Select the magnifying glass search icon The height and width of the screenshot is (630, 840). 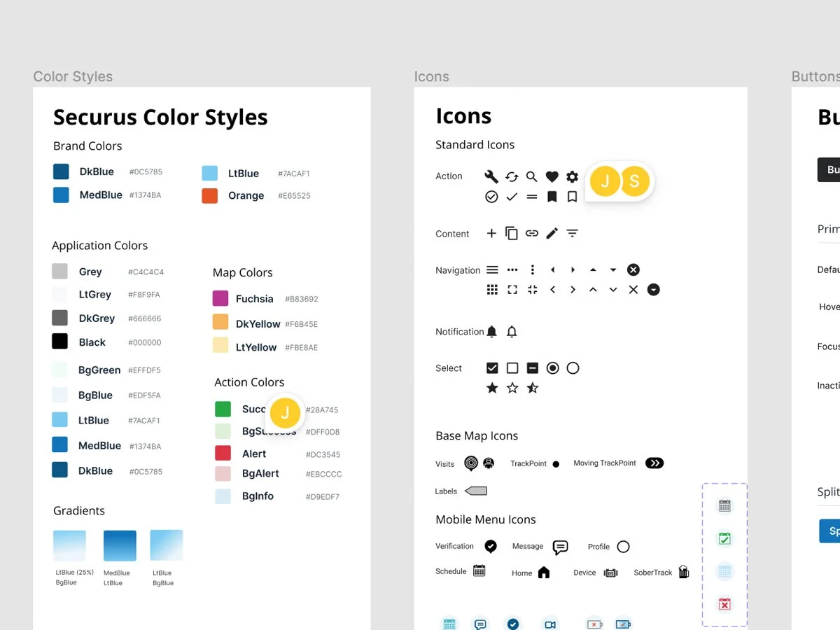(x=532, y=176)
